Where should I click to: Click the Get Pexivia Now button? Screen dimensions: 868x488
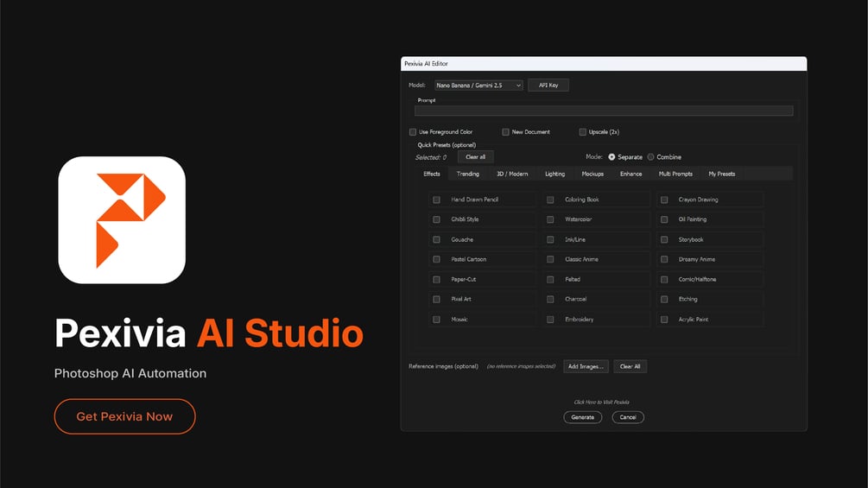point(124,416)
